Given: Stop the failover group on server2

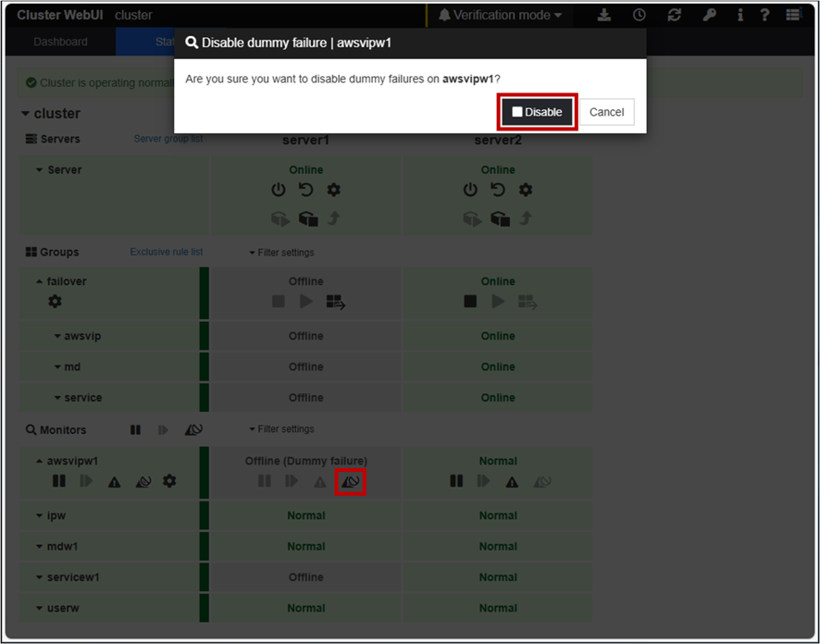Looking at the screenshot, I should (470, 302).
